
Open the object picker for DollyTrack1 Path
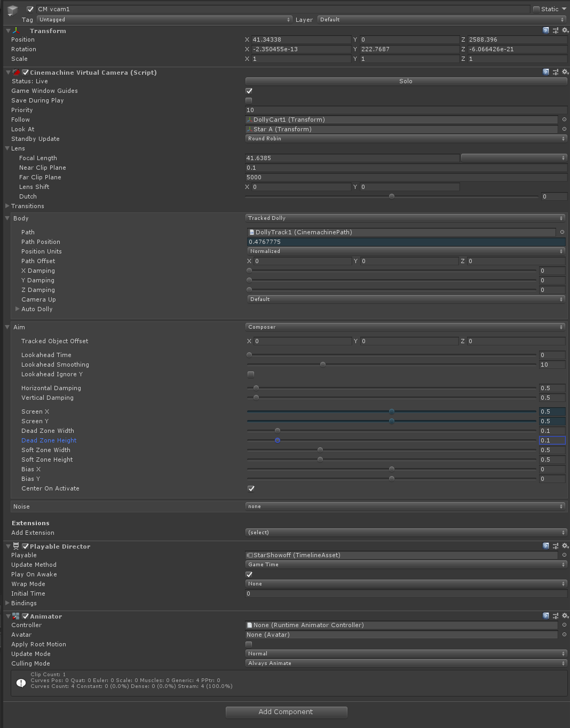pyautogui.click(x=562, y=232)
